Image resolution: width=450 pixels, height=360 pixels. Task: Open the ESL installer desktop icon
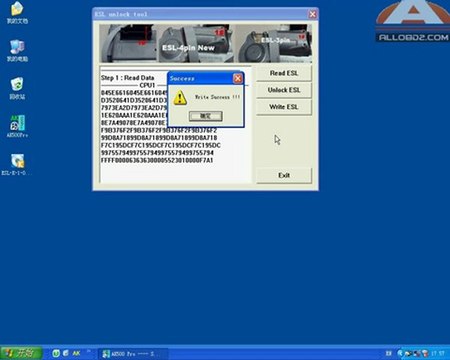(17, 165)
